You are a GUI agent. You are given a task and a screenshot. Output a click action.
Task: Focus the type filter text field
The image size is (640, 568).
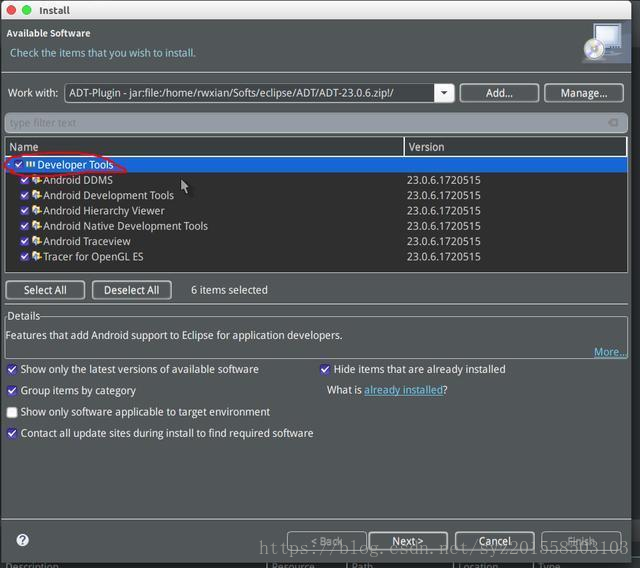point(316,123)
